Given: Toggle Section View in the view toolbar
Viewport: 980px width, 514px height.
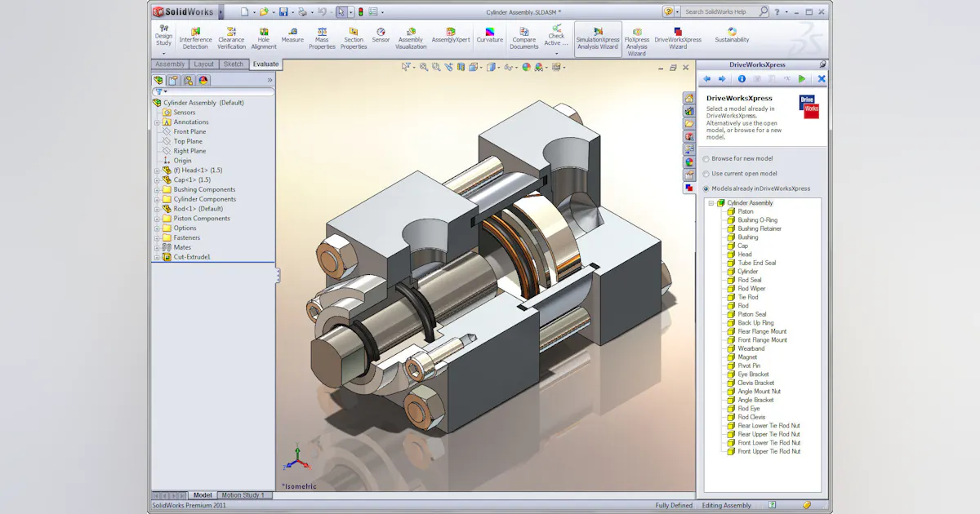Looking at the screenshot, I should coord(461,68).
